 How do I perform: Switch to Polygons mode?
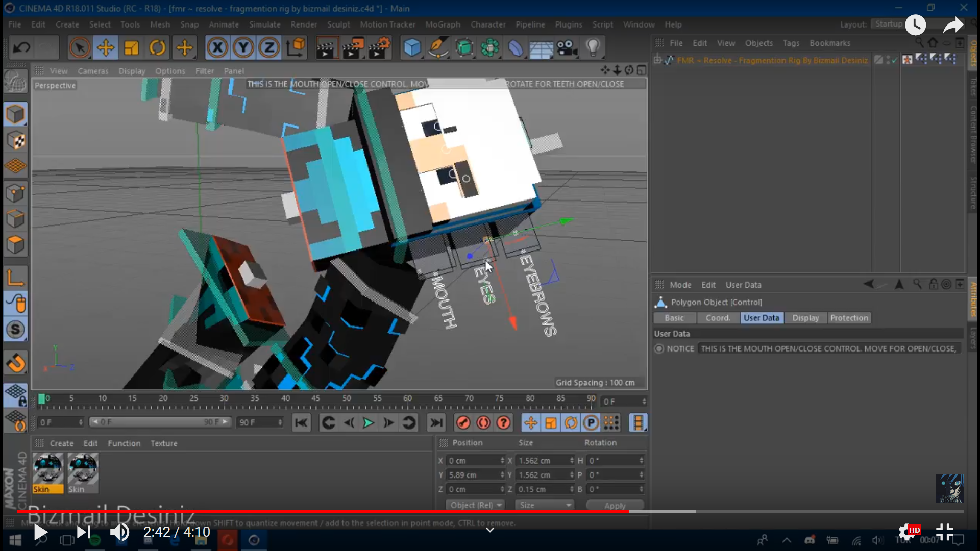click(x=15, y=245)
